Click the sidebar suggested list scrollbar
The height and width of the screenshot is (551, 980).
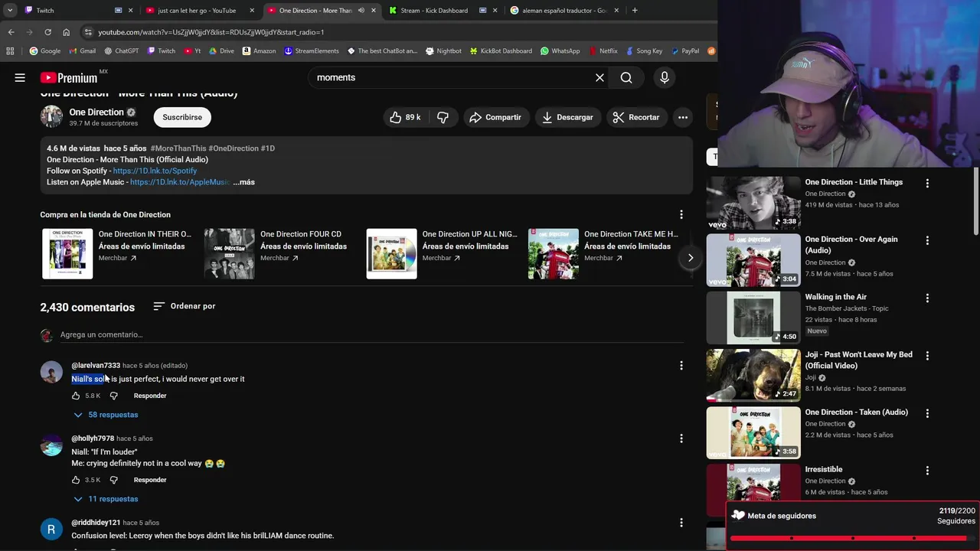click(x=975, y=202)
